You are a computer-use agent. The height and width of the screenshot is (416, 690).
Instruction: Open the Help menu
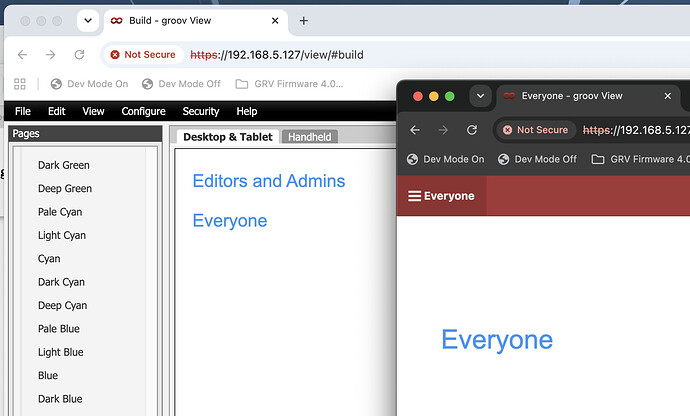(247, 111)
